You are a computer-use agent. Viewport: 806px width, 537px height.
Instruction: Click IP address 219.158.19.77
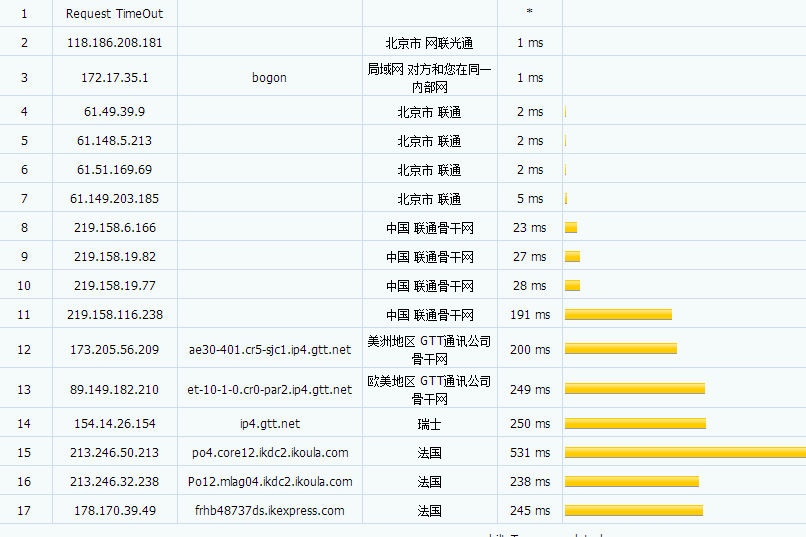click(x=114, y=286)
